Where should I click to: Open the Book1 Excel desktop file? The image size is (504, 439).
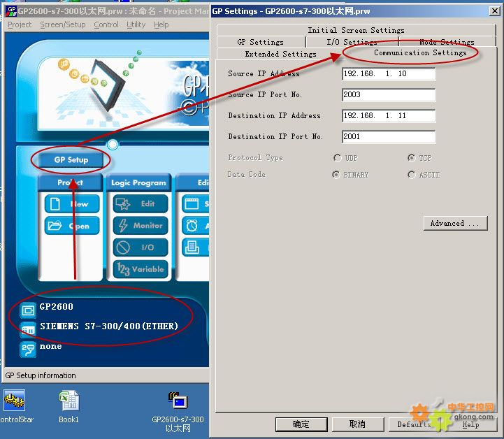tap(69, 402)
